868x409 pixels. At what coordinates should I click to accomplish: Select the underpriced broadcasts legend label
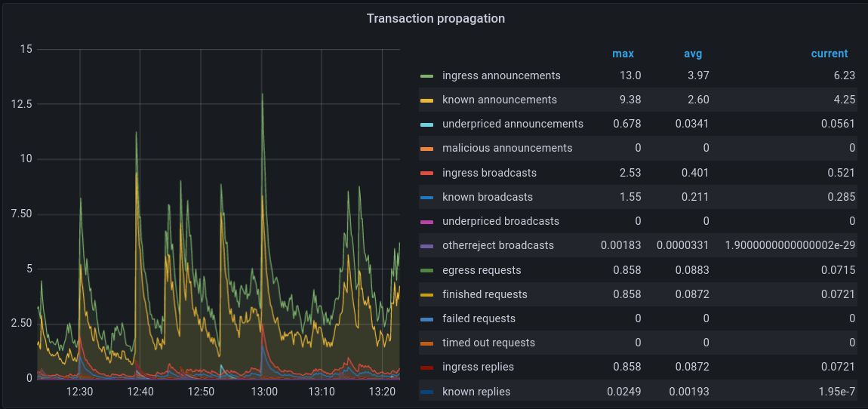click(x=500, y=221)
